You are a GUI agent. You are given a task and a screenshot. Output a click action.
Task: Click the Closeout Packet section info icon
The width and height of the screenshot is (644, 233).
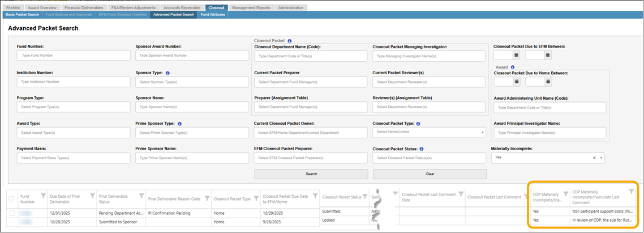tap(290, 41)
